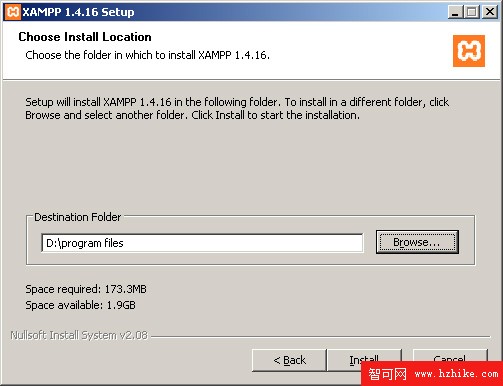503x386 pixels.
Task: Click the 'Space available: 1.9GB' text
Action: tap(80, 305)
